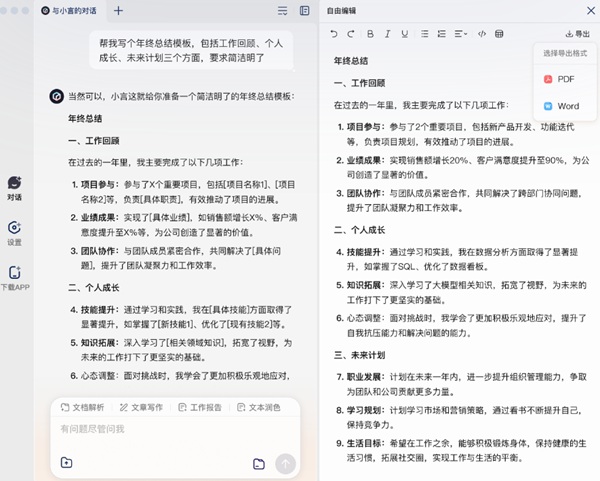The height and width of the screenshot is (481, 600).
Task: Insert a code block
Action: pos(482,34)
